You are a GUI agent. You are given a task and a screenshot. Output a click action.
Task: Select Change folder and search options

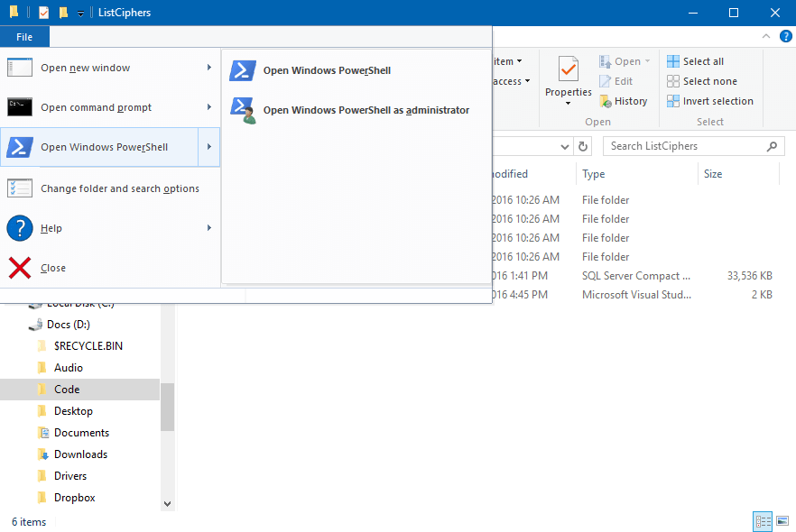tap(110, 188)
